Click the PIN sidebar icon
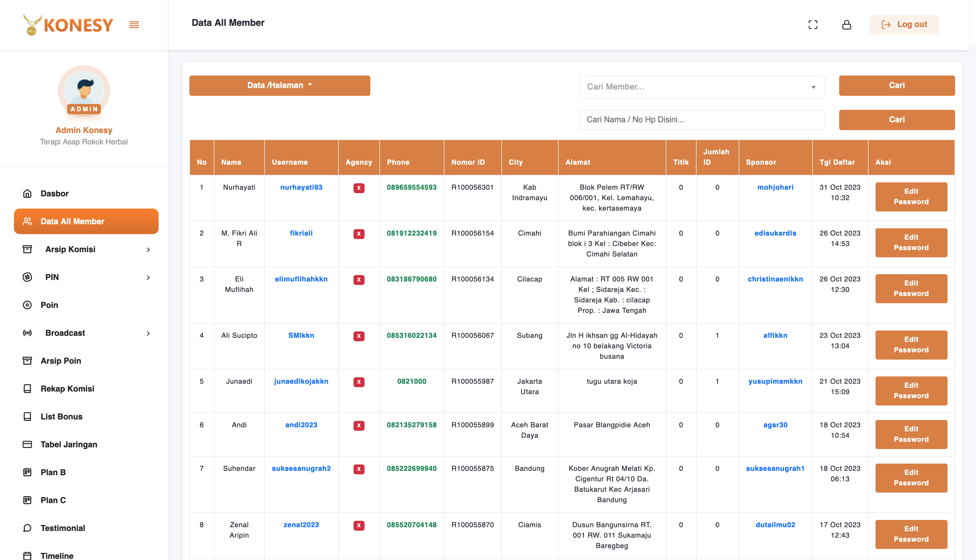 (27, 277)
